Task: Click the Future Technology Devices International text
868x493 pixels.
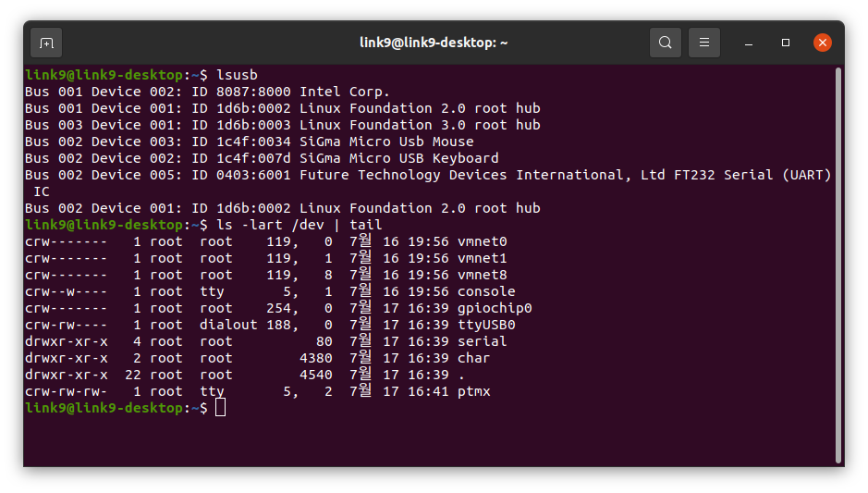Action: pos(461,175)
